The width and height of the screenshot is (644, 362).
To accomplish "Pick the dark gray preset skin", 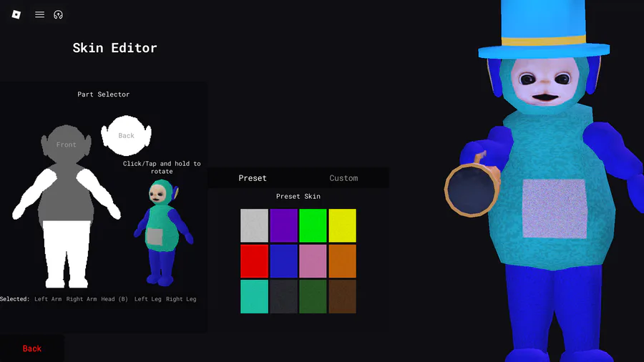I will tap(283, 297).
